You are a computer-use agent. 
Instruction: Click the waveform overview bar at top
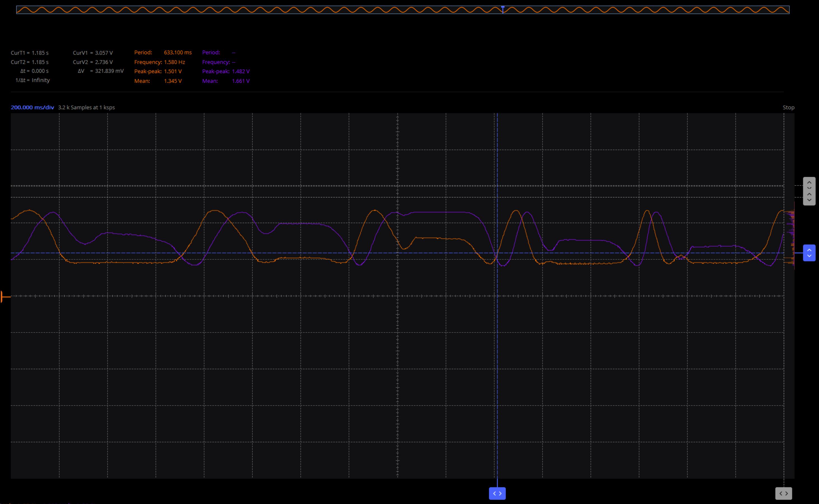pos(403,10)
